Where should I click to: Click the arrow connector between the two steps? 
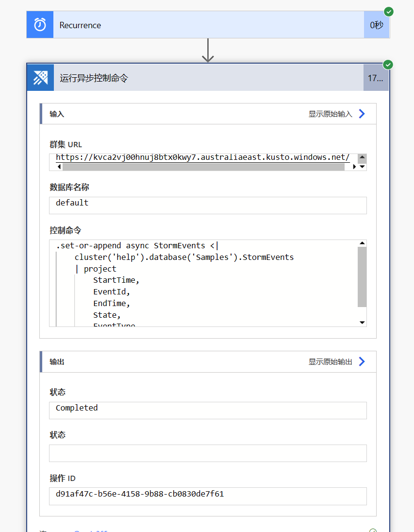tap(208, 50)
